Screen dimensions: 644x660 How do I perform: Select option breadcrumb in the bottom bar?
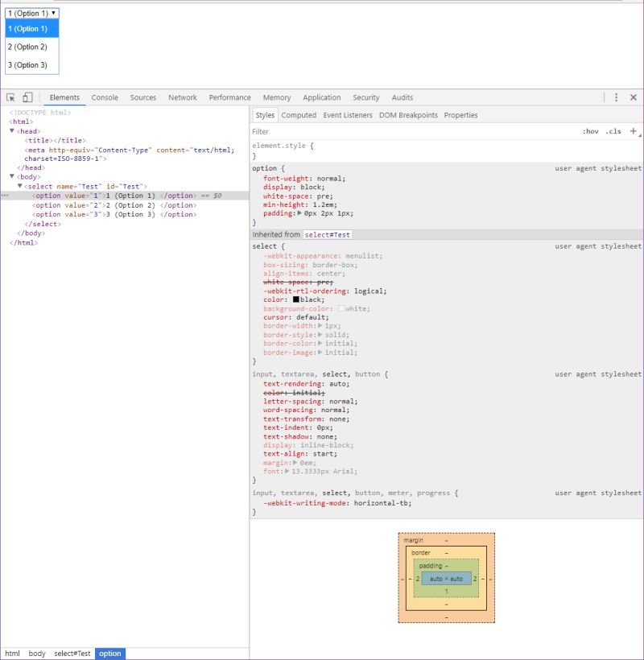109,654
